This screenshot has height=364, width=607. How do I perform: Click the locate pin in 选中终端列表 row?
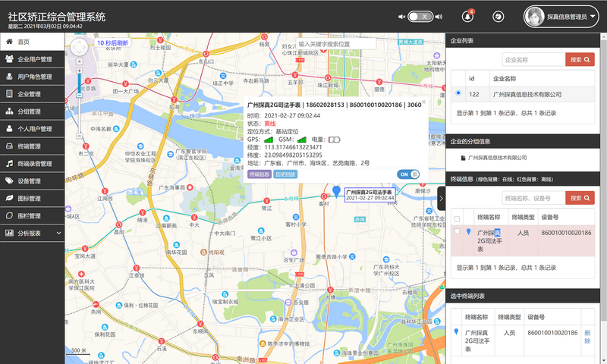click(x=457, y=331)
